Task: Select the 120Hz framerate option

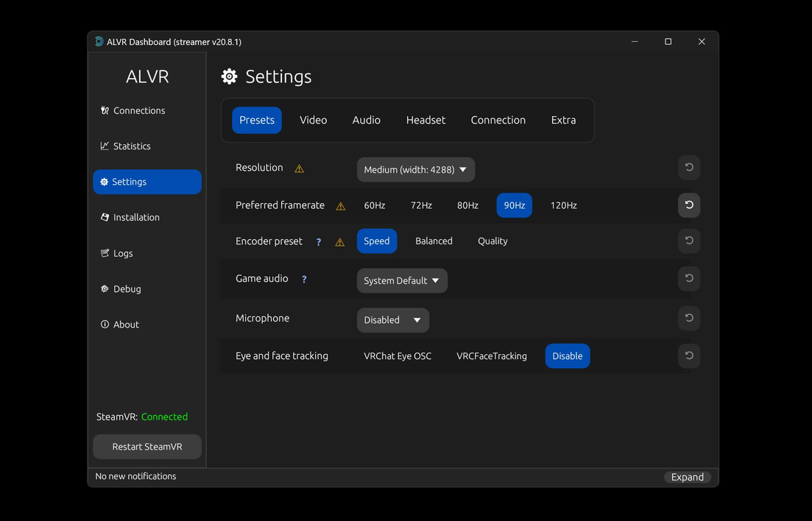Action: click(563, 205)
